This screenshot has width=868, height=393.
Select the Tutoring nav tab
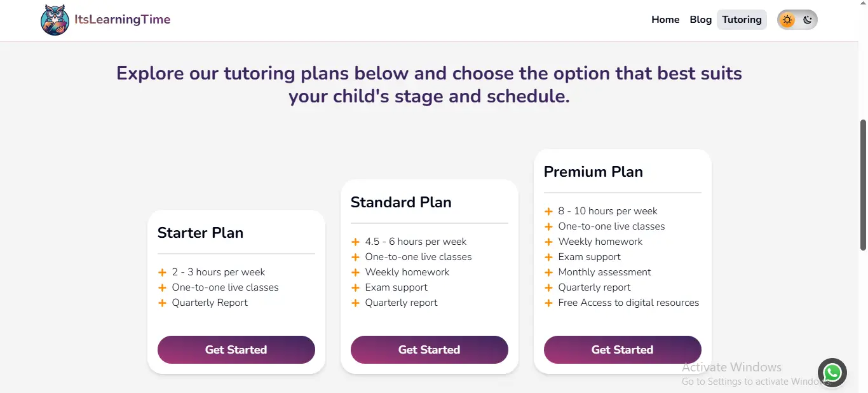(x=742, y=20)
